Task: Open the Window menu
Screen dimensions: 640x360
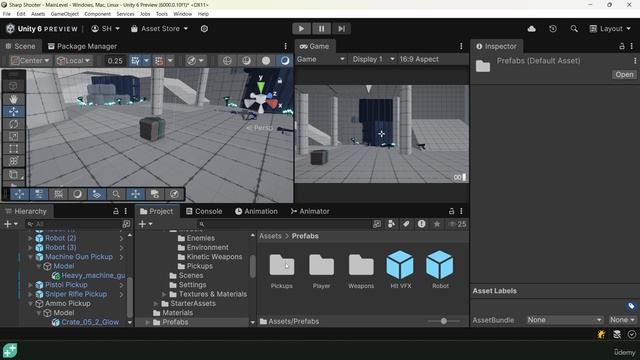Action: point(182,14)
